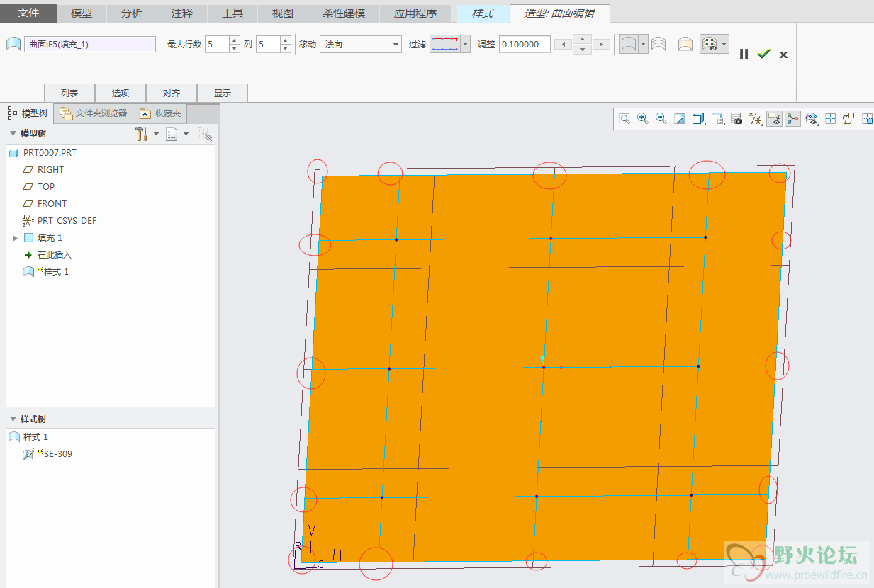Open the saved views icon
The width and height of the screenshot is (874, 588).
pos(717,119)
